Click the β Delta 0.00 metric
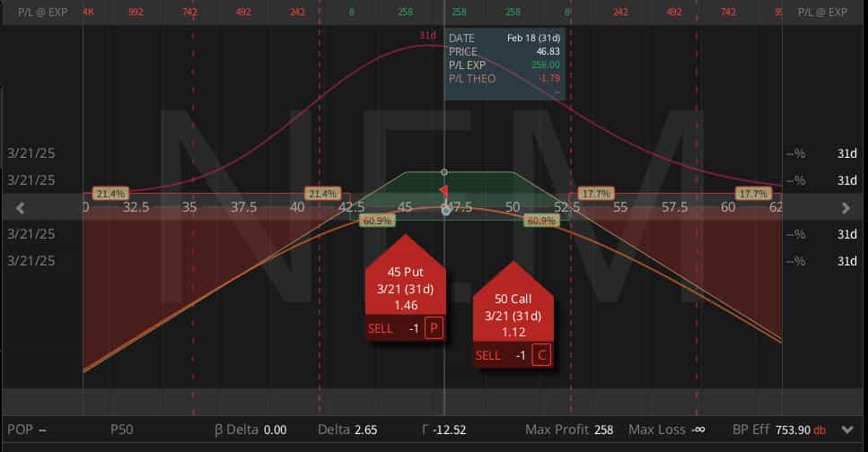This screenshot has width=868, height=452. [x=250, y=430]
